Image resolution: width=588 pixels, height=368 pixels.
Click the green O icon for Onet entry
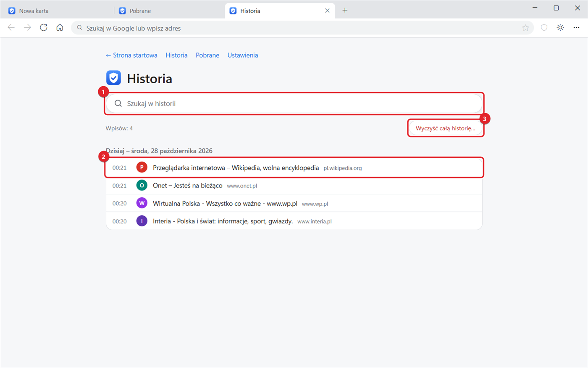pyautogui.click(x=142, y=185)
